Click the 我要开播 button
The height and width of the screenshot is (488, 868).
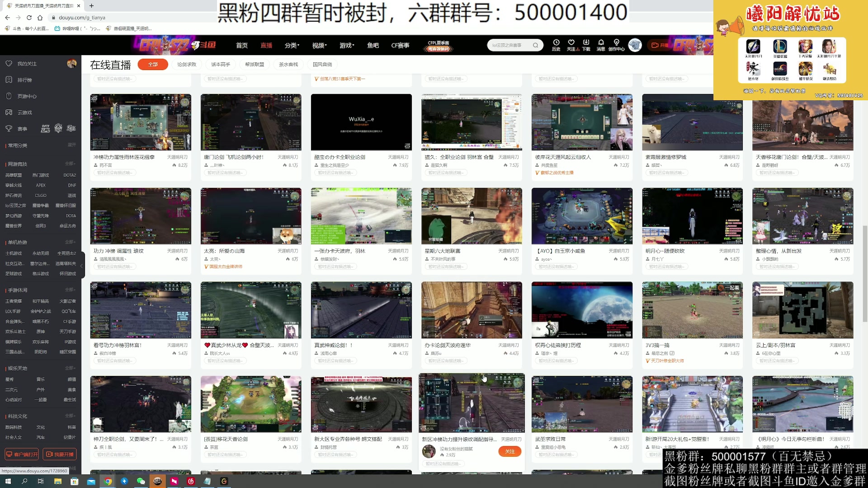coord(60,454)
